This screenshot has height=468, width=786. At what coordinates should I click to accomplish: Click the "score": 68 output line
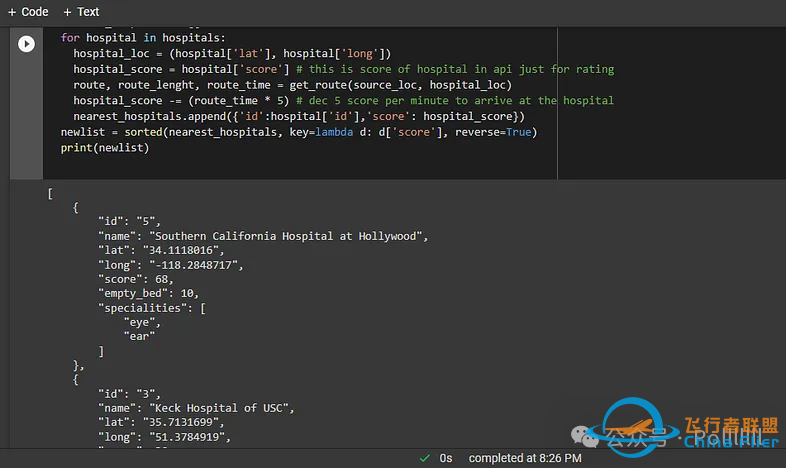point(135,279)
